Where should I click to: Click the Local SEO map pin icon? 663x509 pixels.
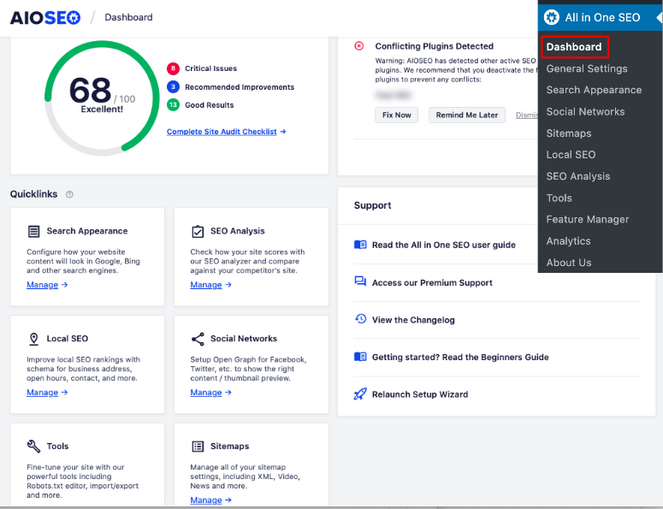pos(34,339)
